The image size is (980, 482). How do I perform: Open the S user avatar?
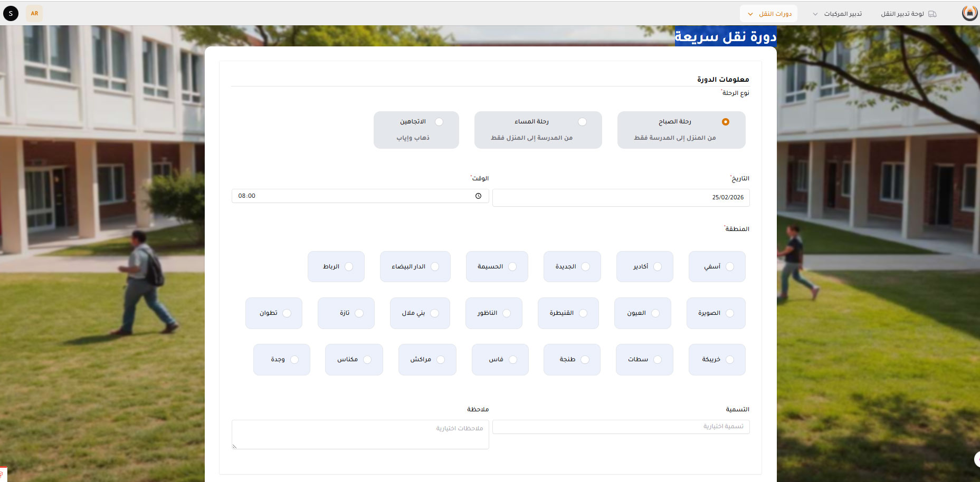coord(11,13)
